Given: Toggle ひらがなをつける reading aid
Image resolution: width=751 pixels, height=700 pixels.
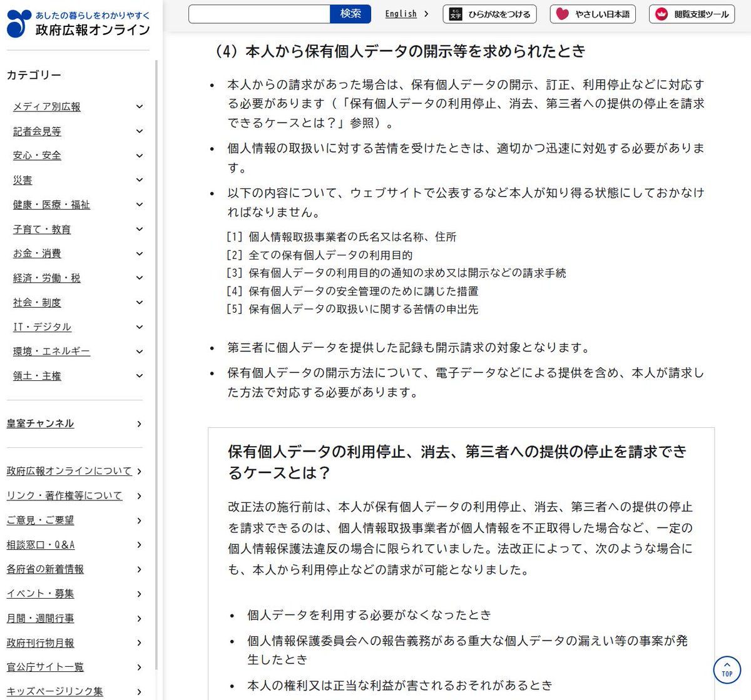Looking at the screenshot, I should 489,14.
